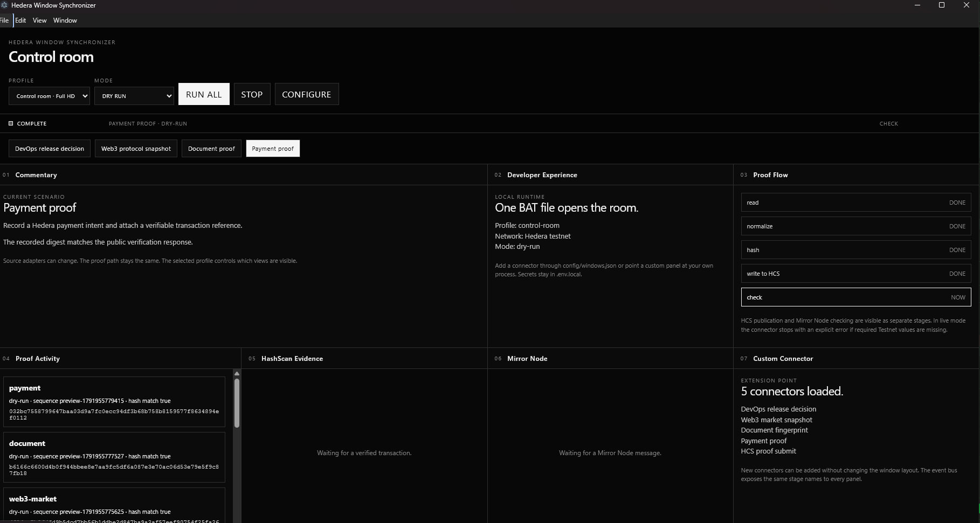Select the DevOps release decision scenario
Image resolution: width=980 pixels, height=523 pixels.
(50, 149)
